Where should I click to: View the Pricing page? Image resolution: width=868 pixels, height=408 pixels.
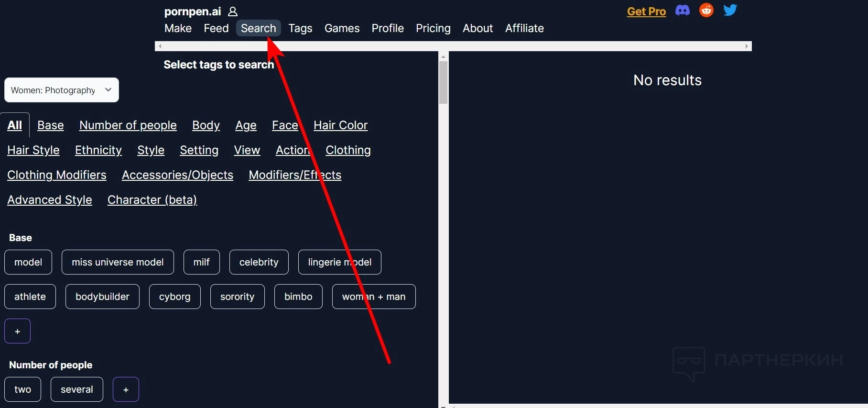433,28
